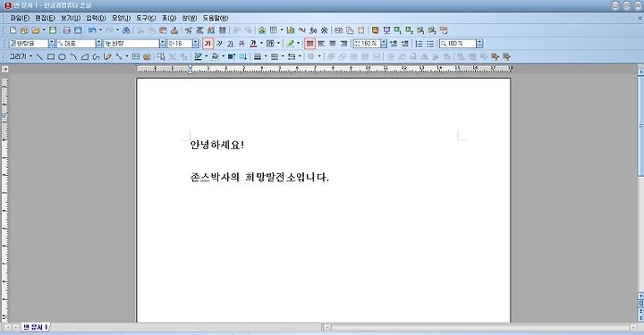Screen dimensions: 644x335
Task: Toggle the bulleted list
Action: click(430, 44)
